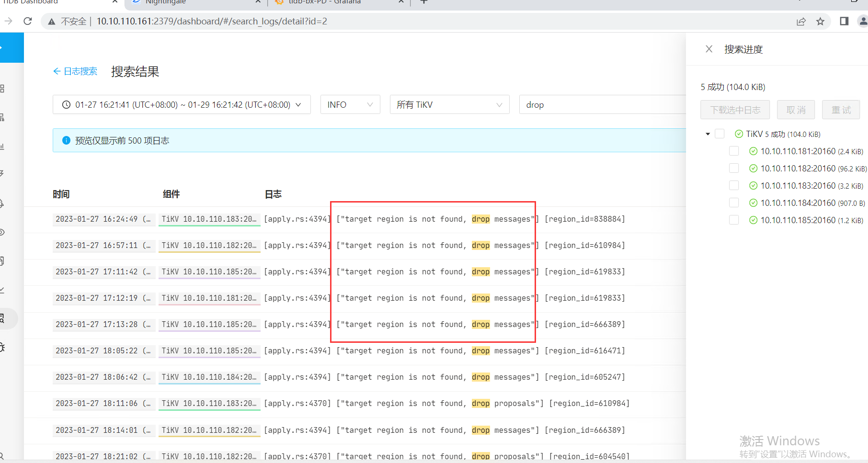This screenshot has width=868, height=463.
Task: Close the 搜索进度 panel with X
Action: click(709, 49)
